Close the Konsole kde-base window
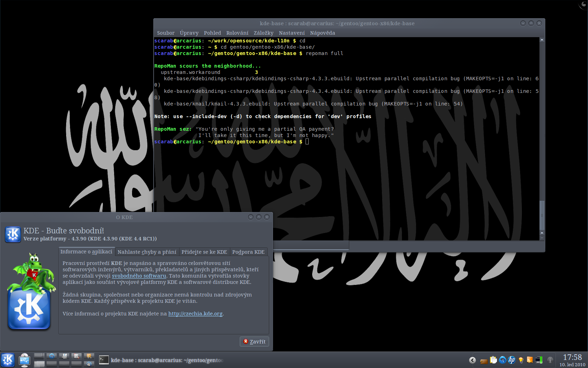The image size is (588, 368). [x=539, y=23]
